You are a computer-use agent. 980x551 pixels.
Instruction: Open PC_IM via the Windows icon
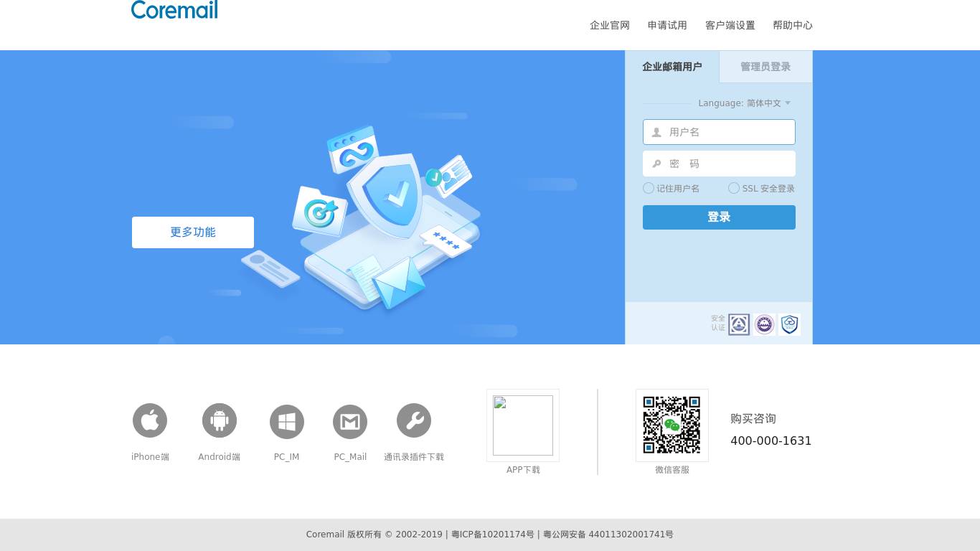(286, 421)
